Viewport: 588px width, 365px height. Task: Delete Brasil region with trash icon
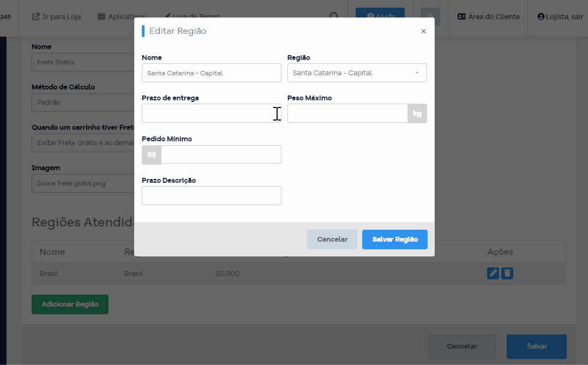tap(507, 273)
